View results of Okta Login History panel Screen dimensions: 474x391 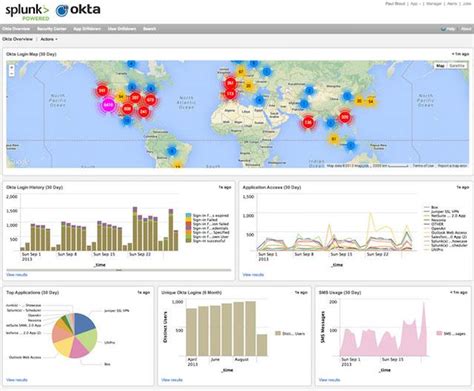coord(17,275)
